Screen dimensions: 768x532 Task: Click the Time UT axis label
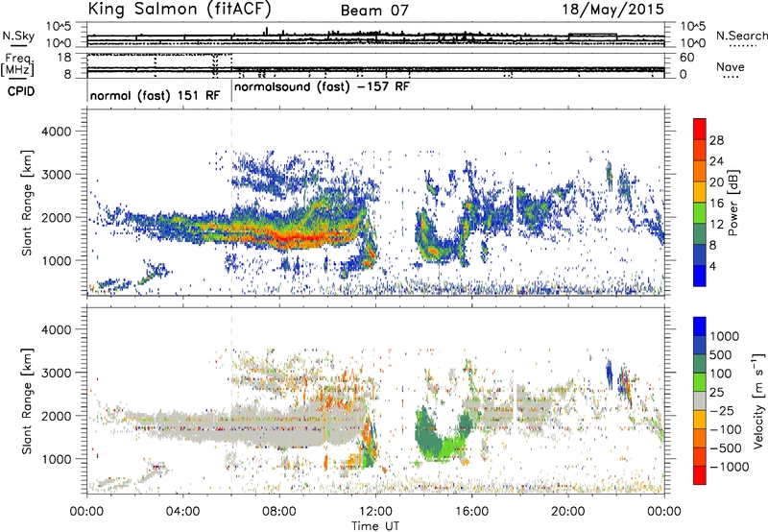point(375,525)
